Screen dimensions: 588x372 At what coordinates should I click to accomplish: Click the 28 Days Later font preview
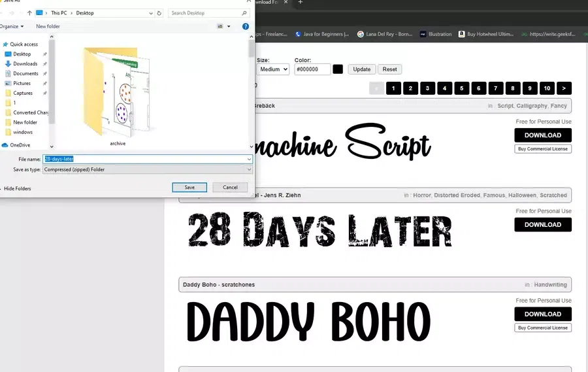coord(320,230)
